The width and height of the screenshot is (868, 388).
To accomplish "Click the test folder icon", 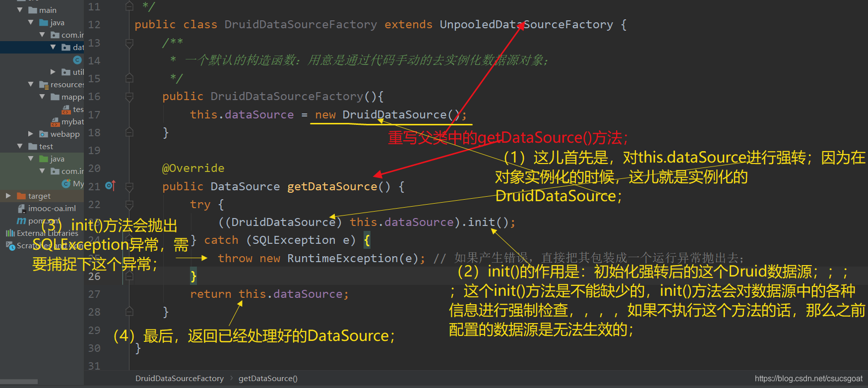I will 33,147.
